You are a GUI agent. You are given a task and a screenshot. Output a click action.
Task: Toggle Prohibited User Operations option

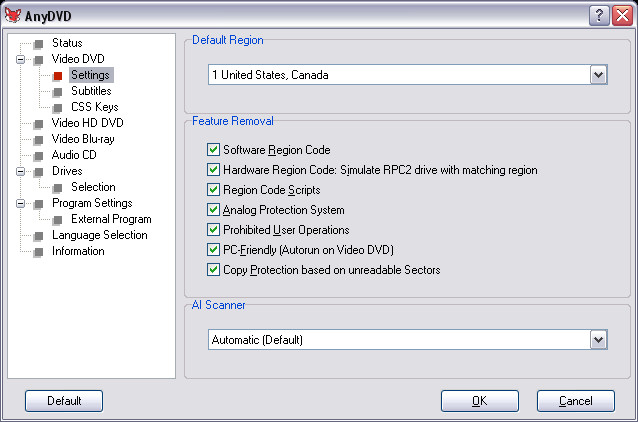pyautogui.click(x=213, y=230)
